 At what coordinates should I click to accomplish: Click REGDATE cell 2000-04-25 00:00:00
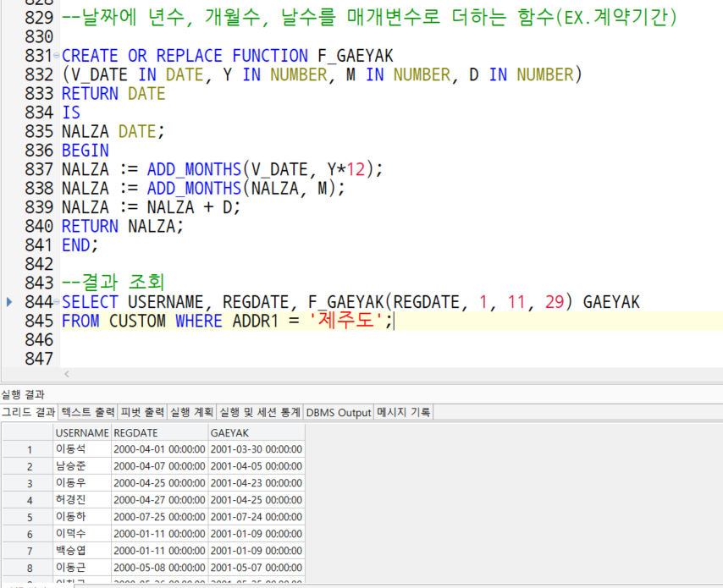[x=159, y=483]
